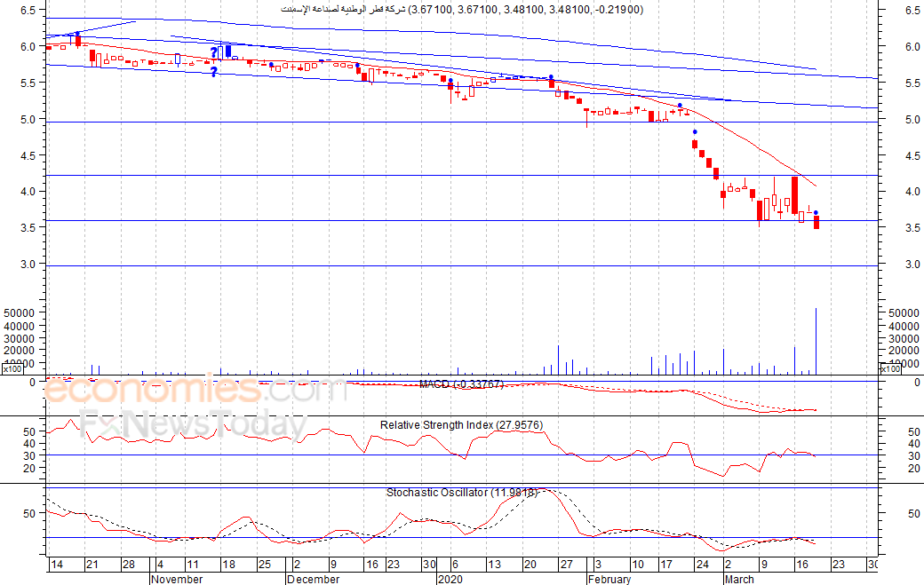
Task: Click the Arabic stock title with price values
Action: pyautogui.click(x=462, y=10)
